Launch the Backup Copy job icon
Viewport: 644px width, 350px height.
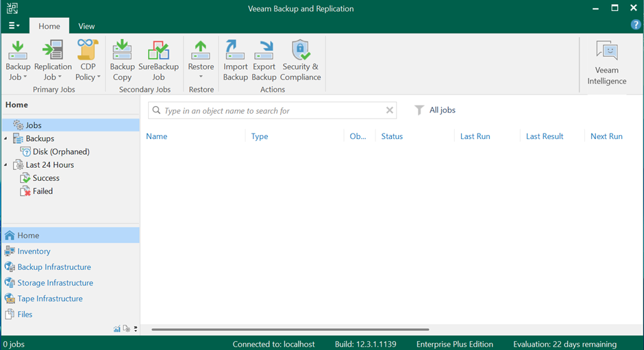pyautogui.click(x=122, y=51)
